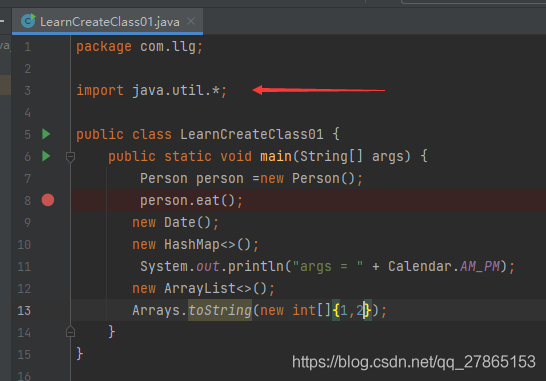Viewport: 546px width, 381px height.
Task: Click the 'main' method name
Action: [276, 156]
